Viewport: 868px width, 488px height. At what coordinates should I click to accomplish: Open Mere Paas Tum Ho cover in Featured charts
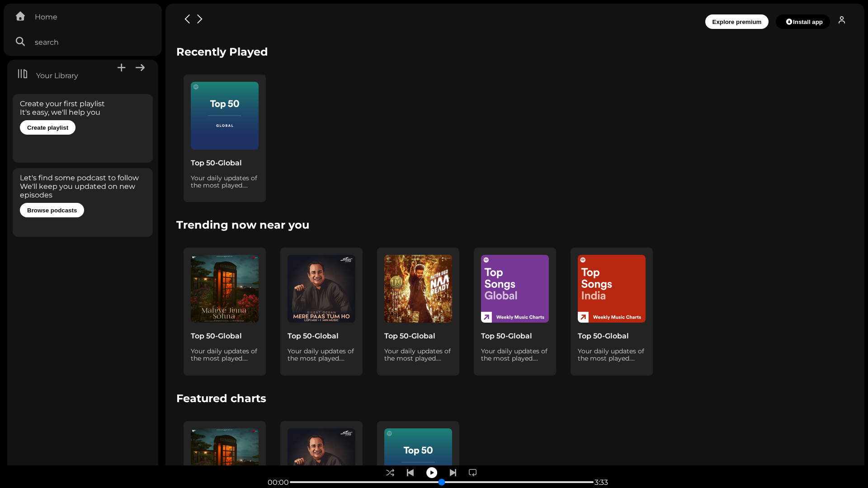point(321,447)
